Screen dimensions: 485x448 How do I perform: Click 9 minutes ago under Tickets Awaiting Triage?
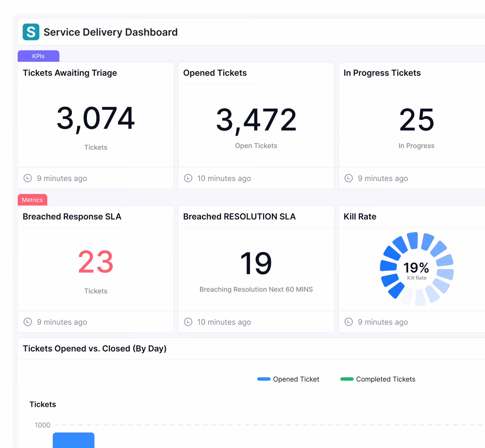[x=62, y=178]
